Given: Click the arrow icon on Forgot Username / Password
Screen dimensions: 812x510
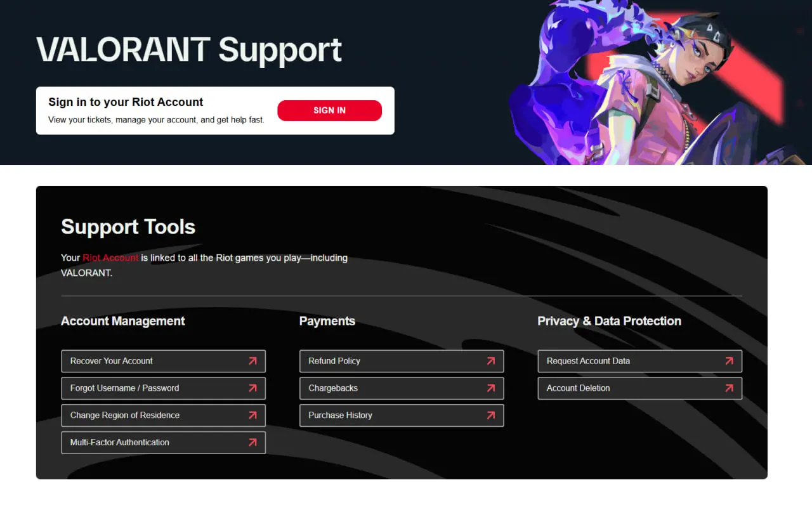Looking at the screenshot, I should (x=252, y=388).
